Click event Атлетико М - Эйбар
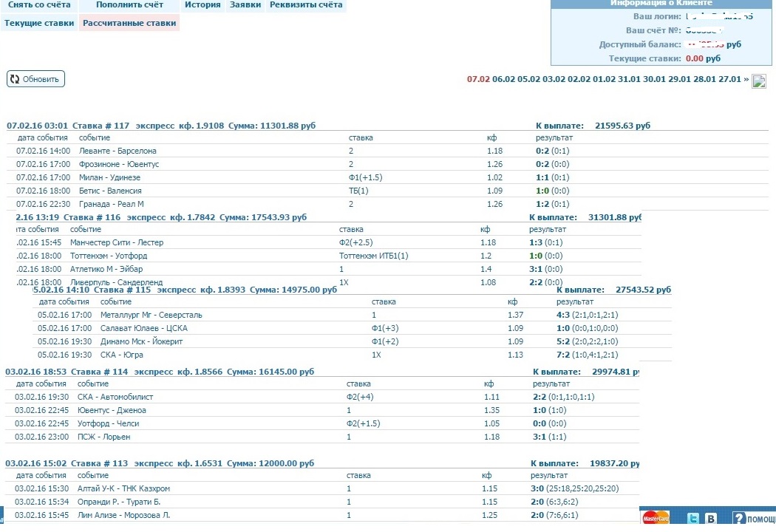 (x=106, y=269)
